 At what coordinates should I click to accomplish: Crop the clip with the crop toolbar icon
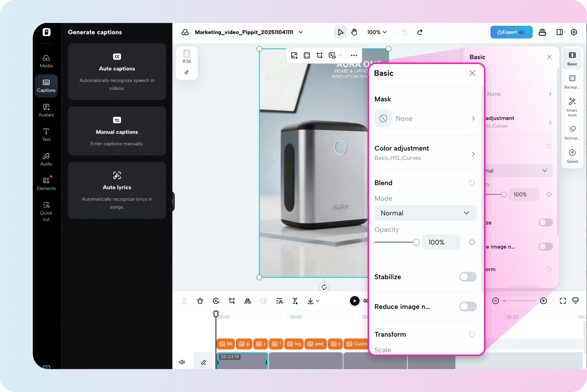pos(232,301)
